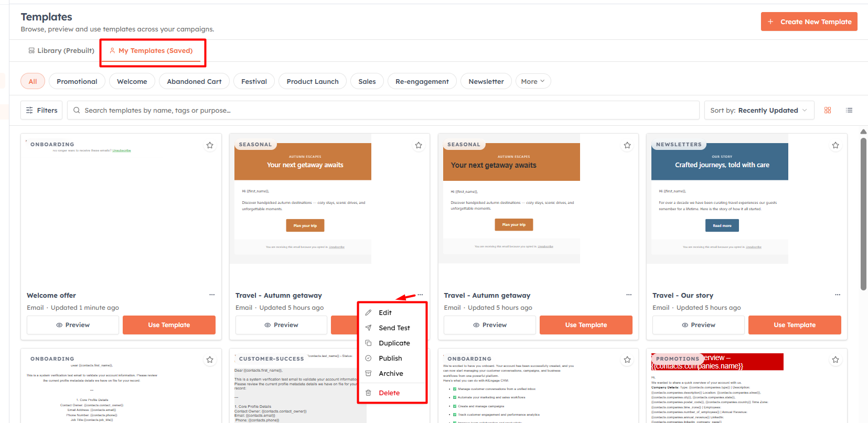Filter by Newsletter category

coord(486,81)
